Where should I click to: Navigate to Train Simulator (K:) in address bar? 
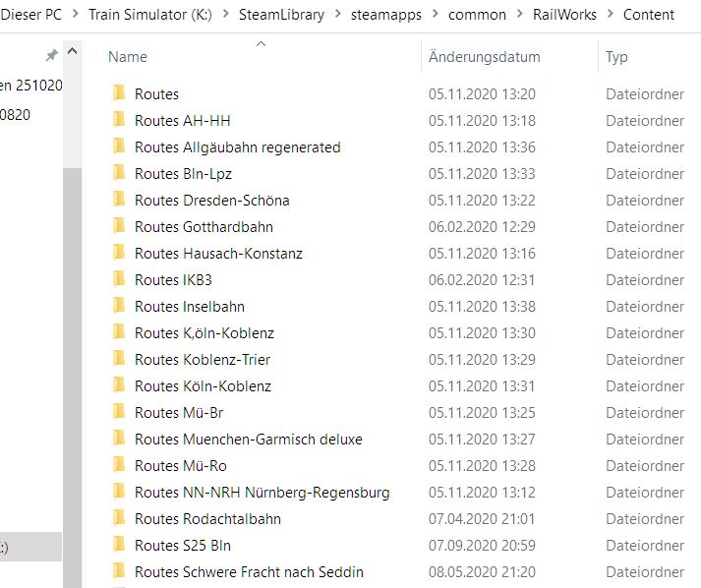click(150, 15)
